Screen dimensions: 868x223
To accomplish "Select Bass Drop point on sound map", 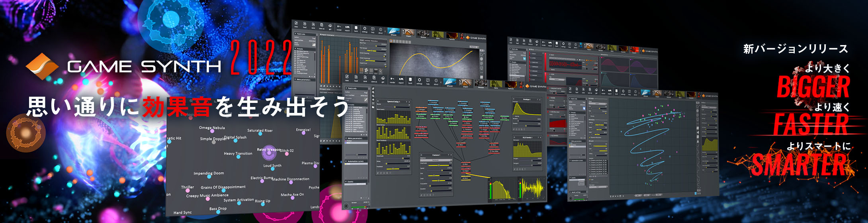I will click(x=218, y=212).
